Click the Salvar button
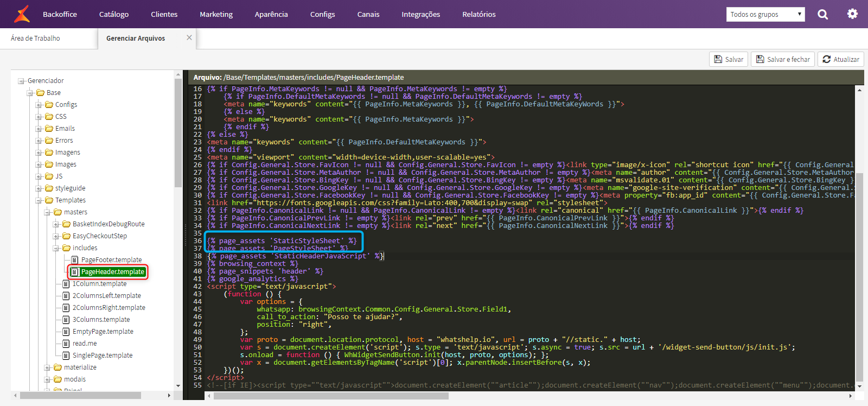The height and width of the screenshot is (406, 868). click(x=729, y=59)
